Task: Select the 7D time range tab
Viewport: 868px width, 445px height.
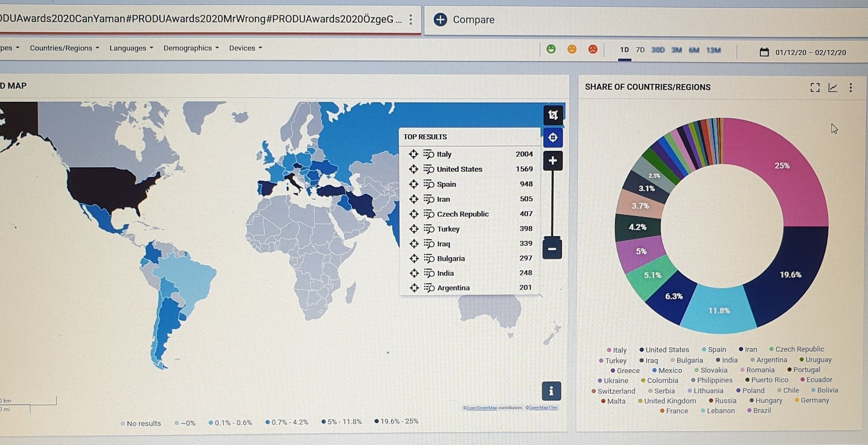Action: tap(640, 50)
